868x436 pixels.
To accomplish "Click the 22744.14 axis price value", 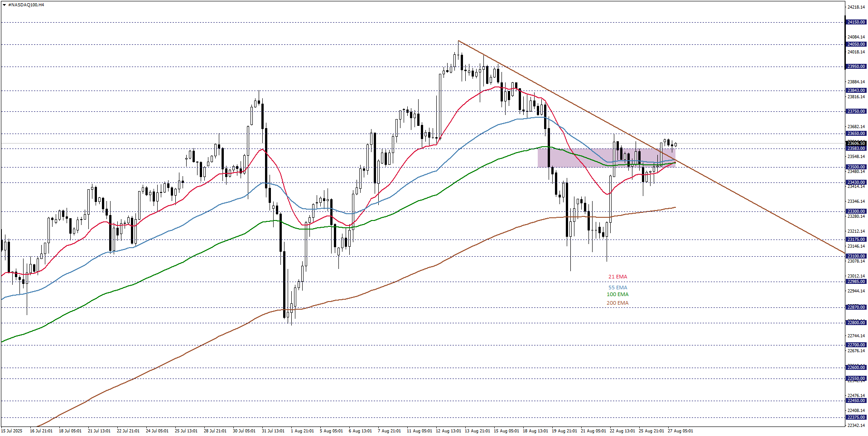I will click(856, 336).
